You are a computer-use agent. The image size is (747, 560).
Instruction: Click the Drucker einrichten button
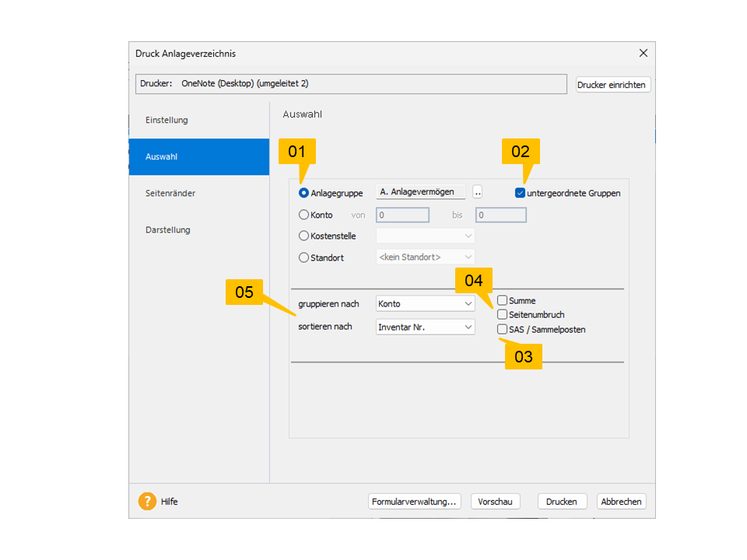(x=612, y=85)
